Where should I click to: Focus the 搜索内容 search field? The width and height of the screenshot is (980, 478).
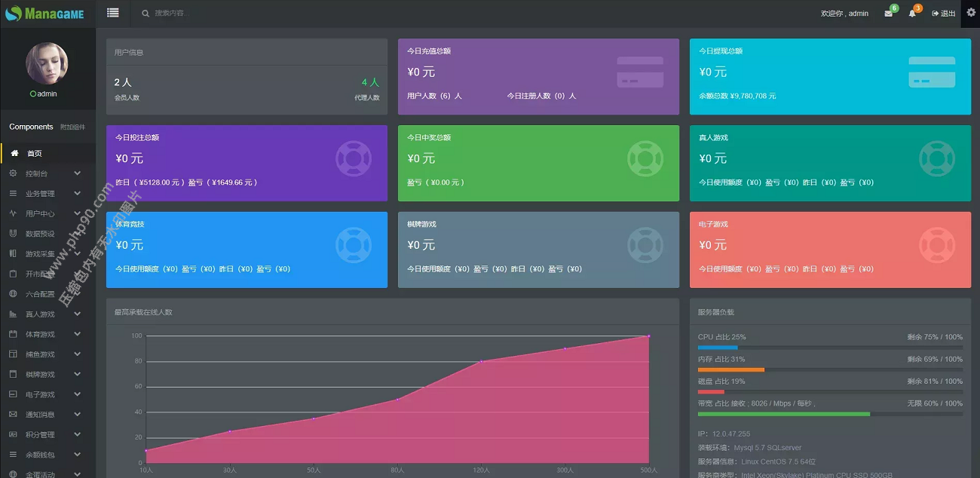(x=226, y=14)
